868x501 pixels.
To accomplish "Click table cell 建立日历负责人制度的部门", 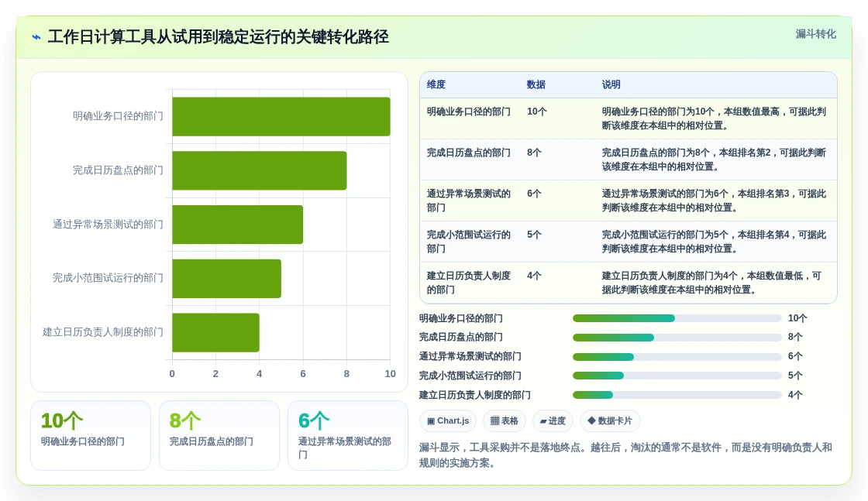I will (x=468, y=283).
